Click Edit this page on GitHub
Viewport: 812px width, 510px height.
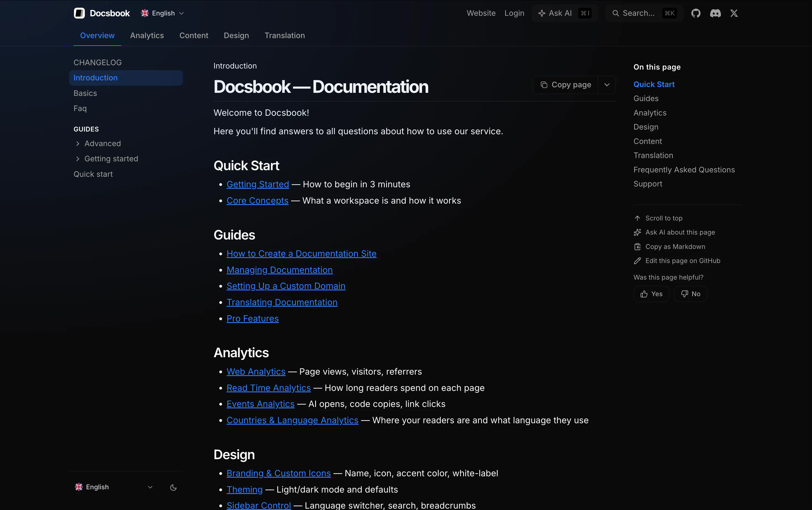coord(677,261)
